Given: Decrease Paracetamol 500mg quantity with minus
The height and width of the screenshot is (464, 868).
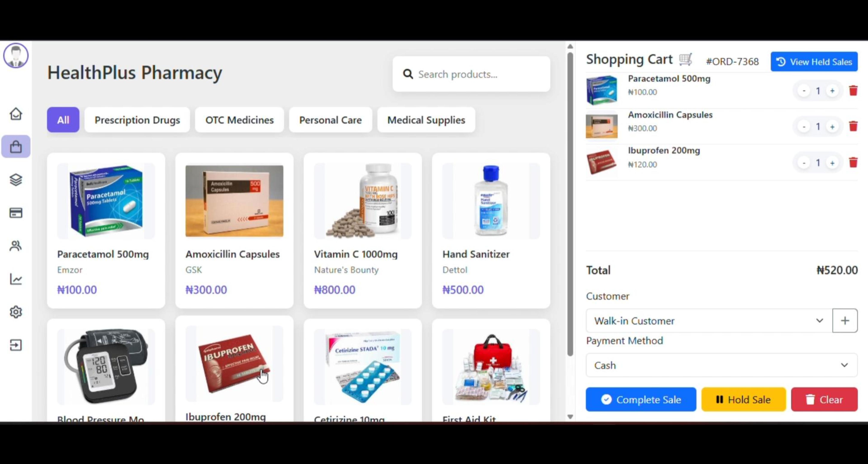Looking at the screenshot, I should click(804, 91).
